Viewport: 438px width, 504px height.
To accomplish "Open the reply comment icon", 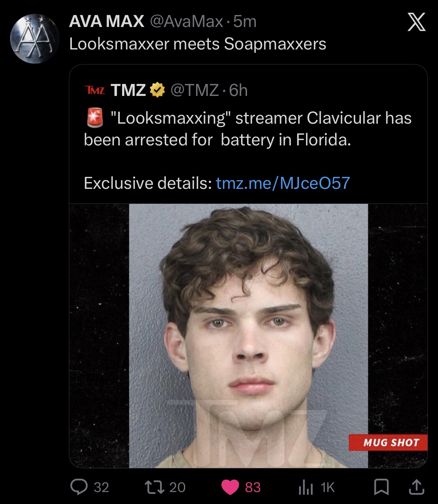I will click(79, 487).
